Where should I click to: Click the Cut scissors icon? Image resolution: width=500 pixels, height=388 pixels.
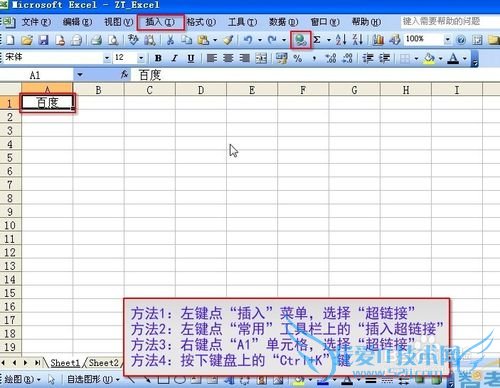[170, 40]
